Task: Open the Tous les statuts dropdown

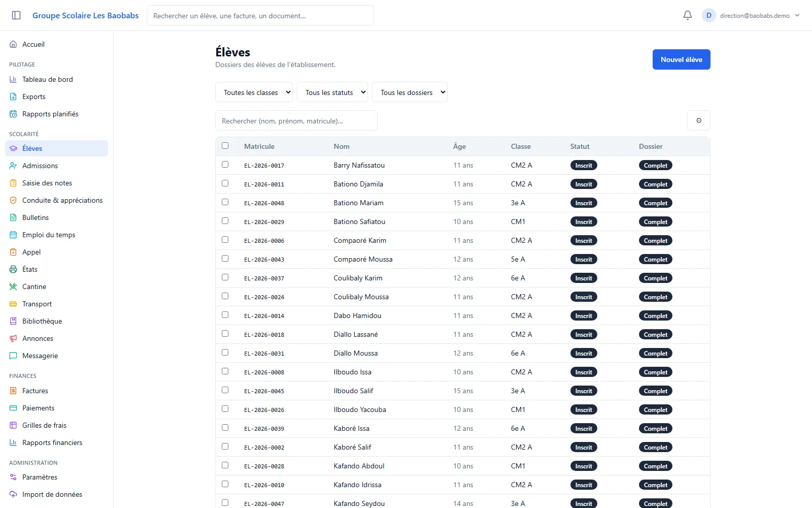Action: pos(332,92)
